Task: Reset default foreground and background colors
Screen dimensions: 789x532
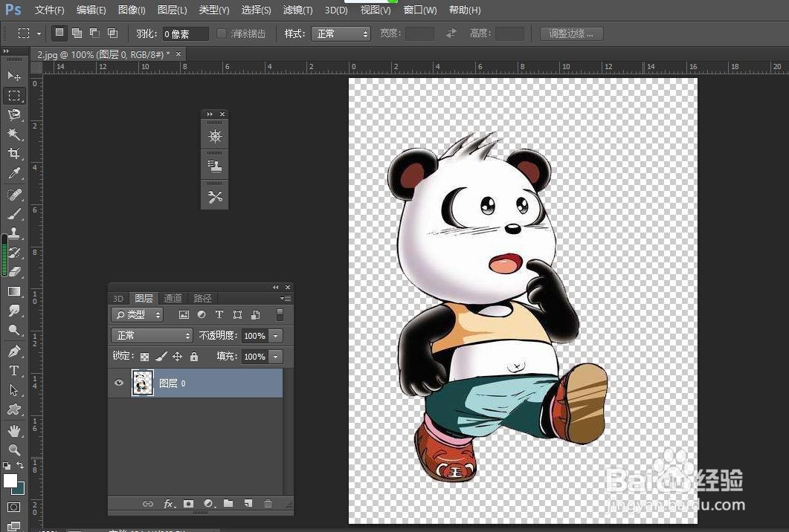Action: [7, 466]
